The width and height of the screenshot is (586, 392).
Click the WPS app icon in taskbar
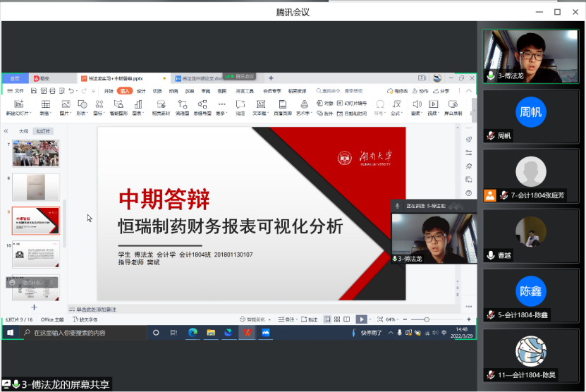point(247,333)
